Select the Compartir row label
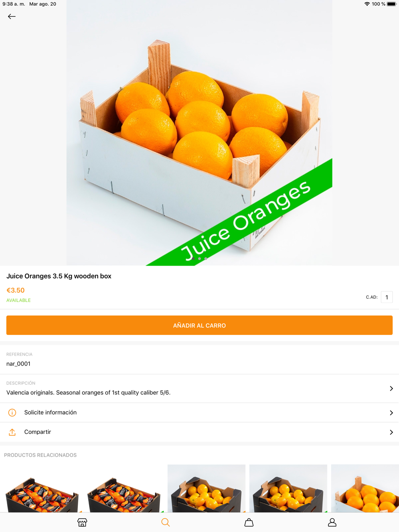 pos(38,432)
